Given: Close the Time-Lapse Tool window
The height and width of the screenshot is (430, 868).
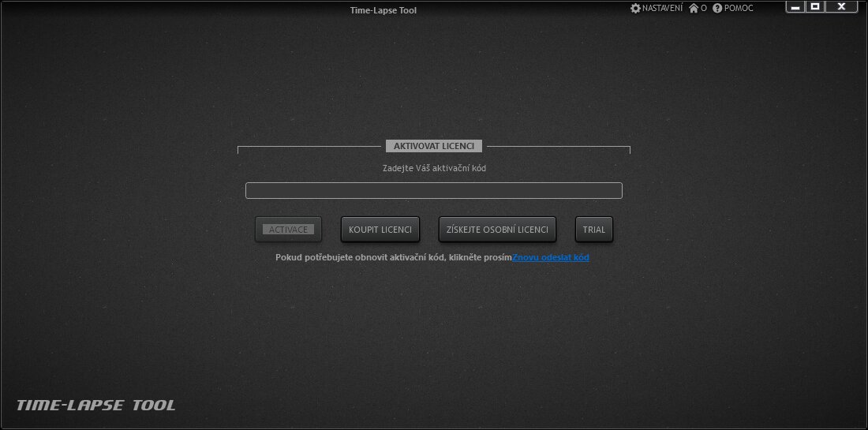Looking at the screenshot, I should [841, 7].
